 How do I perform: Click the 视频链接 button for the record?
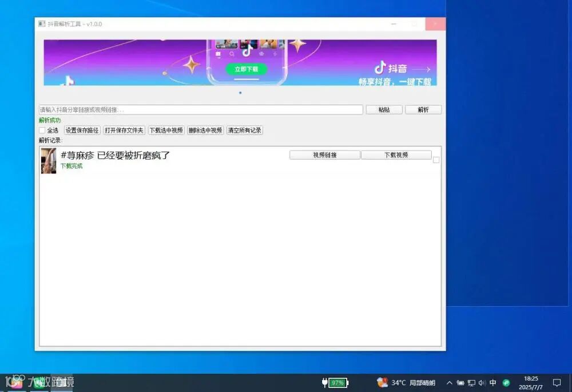[x=325, y=155]
